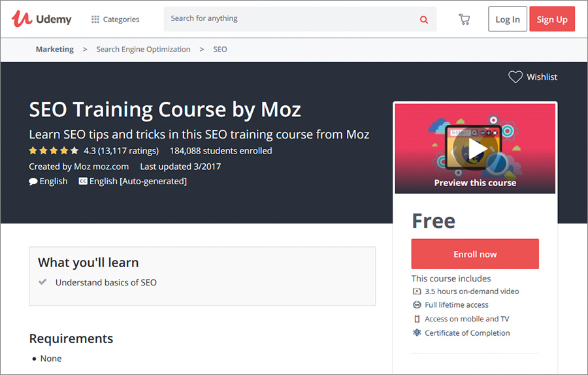This screenshot has width=588, height=375.
Task: Open the Moz moz.com creator link
Action: 101,167
